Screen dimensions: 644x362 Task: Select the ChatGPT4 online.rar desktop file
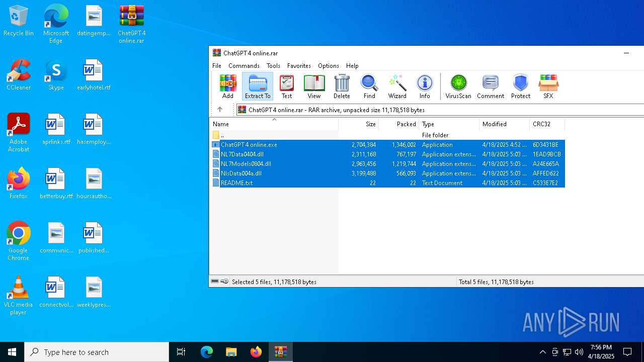tap(132, 24)
